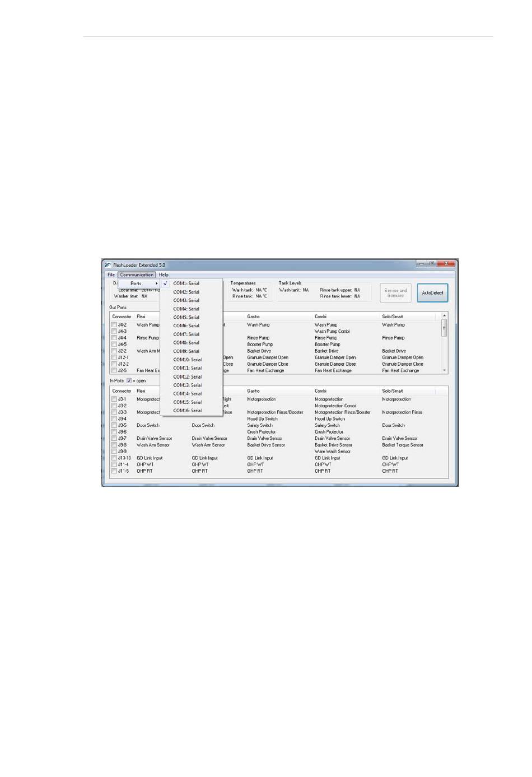532x777 pixels.
Task: Tick the J4-5 out port checkbox
Action: click(114, 345)
